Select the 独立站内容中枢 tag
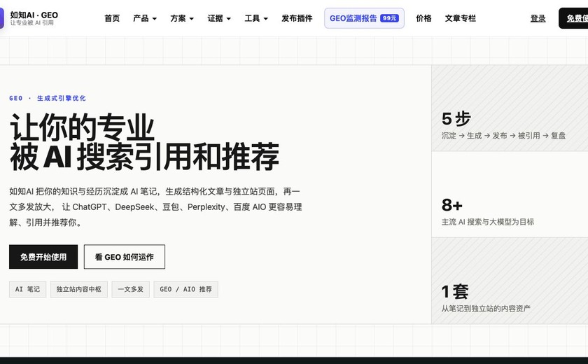Screen dimensions: 588x364 pyautogui.click(x=78, y=289)
